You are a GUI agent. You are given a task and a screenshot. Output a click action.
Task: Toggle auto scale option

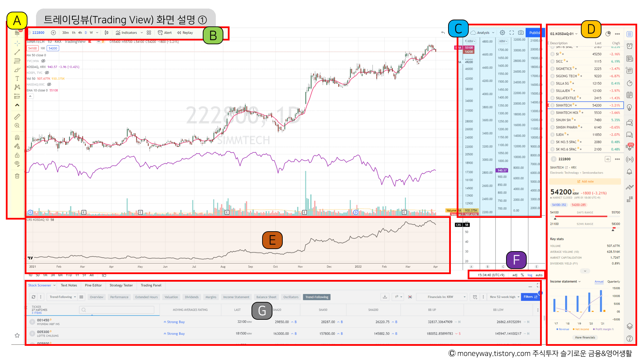[x=539, y=275]
